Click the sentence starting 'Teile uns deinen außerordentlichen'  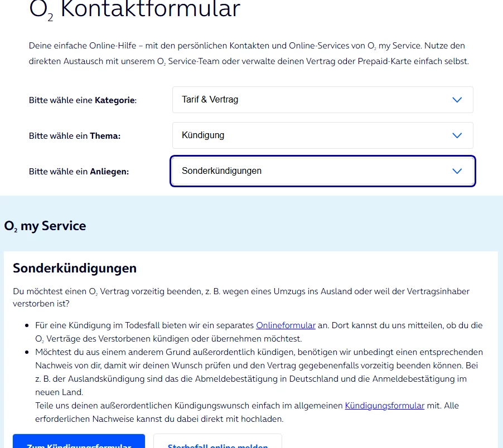click(247, 412)
